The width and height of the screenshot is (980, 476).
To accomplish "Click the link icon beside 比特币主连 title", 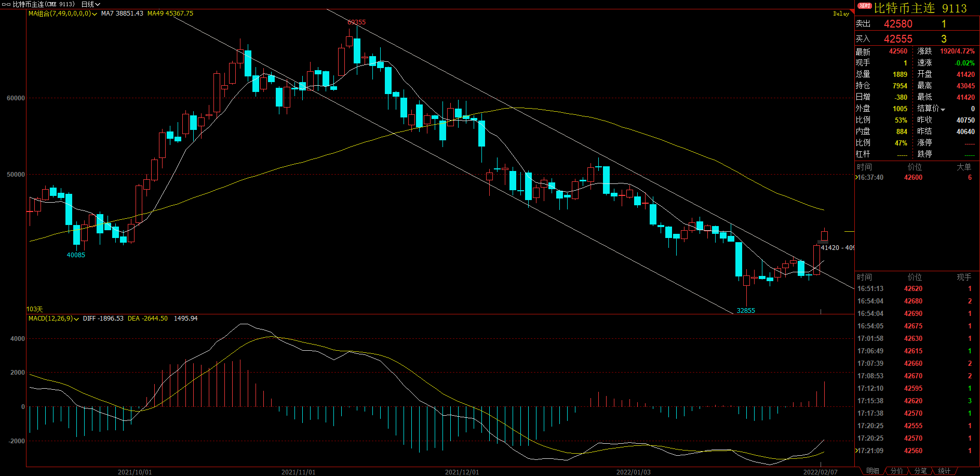I will click(x=6, y=4).
